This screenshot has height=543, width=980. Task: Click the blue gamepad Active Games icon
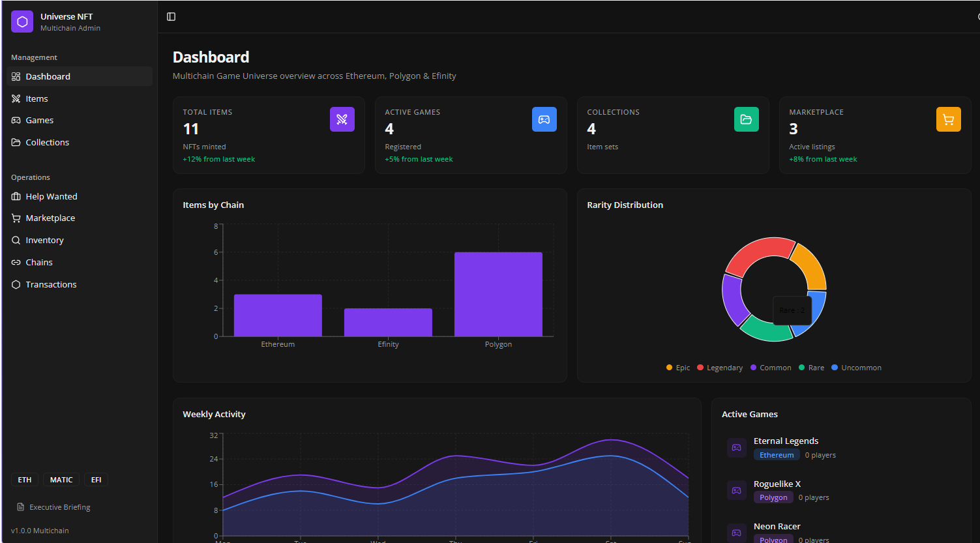pyautogui.click(x=544, y=119)
